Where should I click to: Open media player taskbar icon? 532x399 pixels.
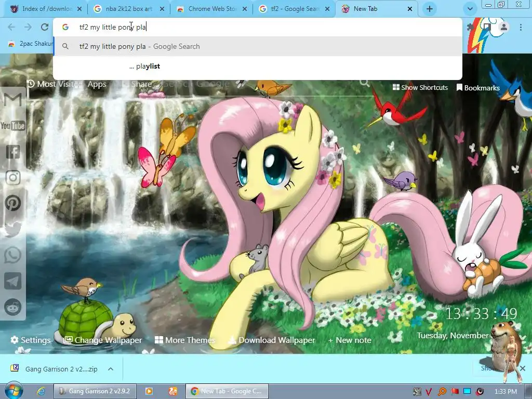tap(149, 392)
